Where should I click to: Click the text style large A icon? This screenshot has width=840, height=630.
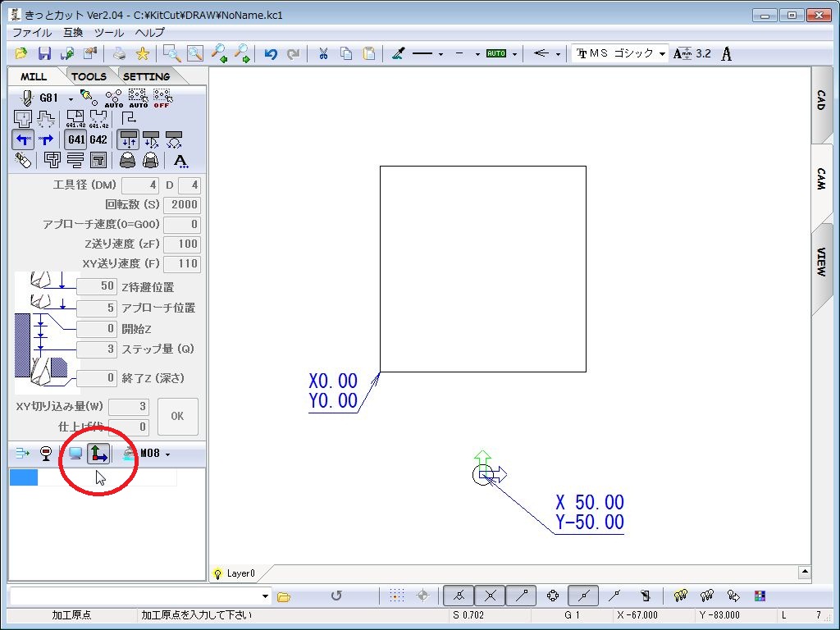727,53
